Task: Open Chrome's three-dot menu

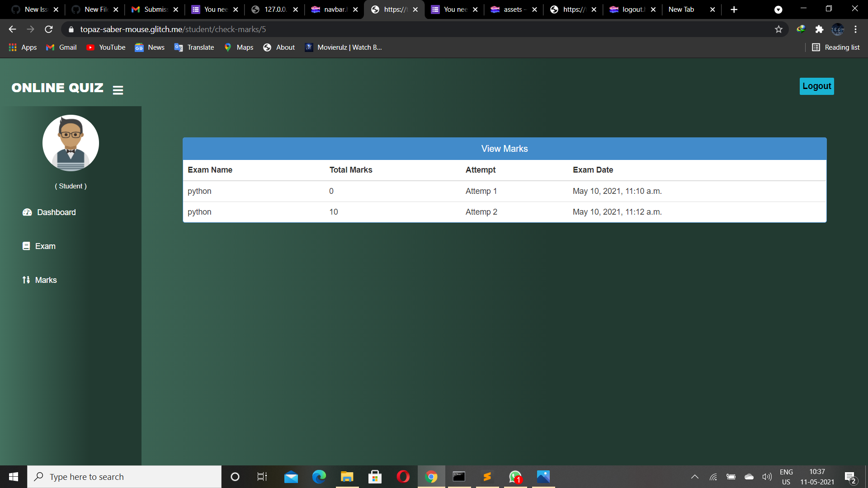Action: (856, 29)
